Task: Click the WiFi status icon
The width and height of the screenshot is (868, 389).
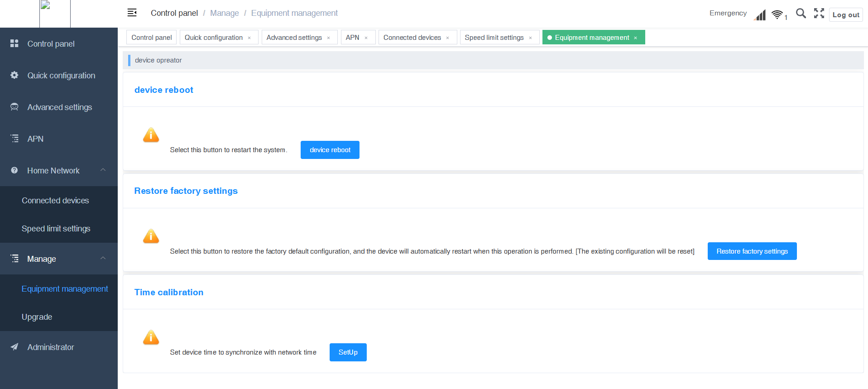Action: (x=777, y=15)
